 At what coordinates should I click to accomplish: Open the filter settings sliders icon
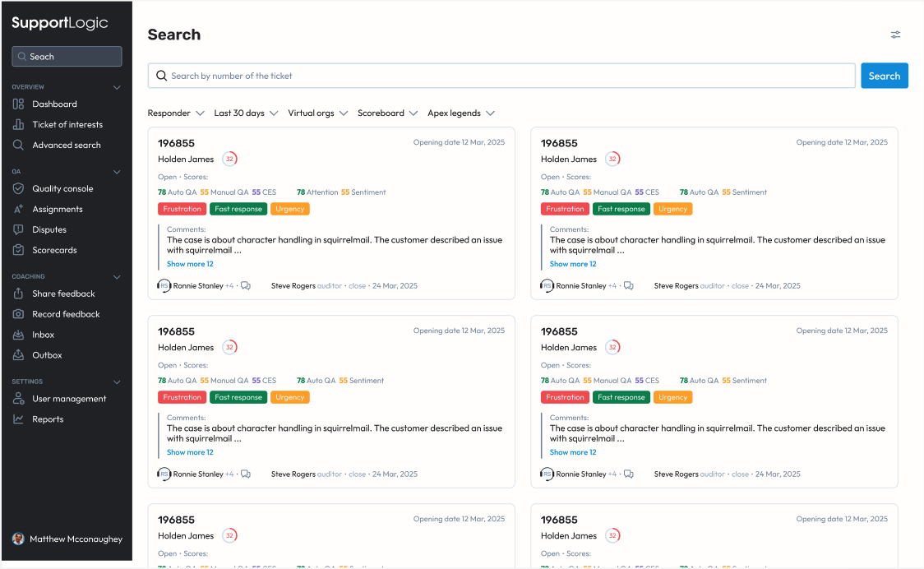click(x=895, y=35)
